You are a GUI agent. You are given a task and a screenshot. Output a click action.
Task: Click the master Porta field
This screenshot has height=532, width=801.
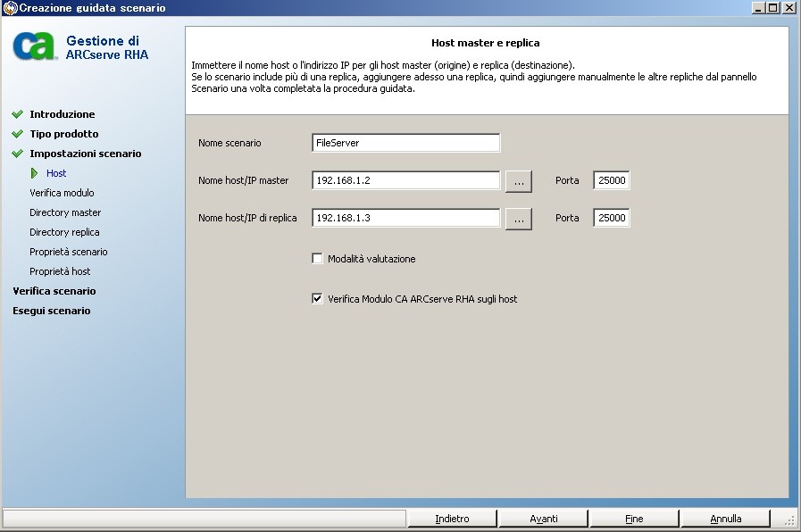(x=612, y=180)
